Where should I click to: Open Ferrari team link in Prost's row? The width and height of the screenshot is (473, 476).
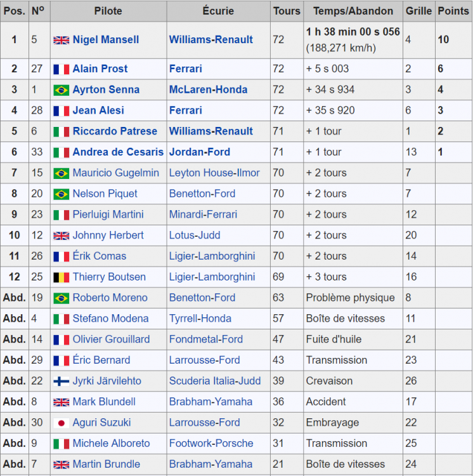(x=186, y=69)
